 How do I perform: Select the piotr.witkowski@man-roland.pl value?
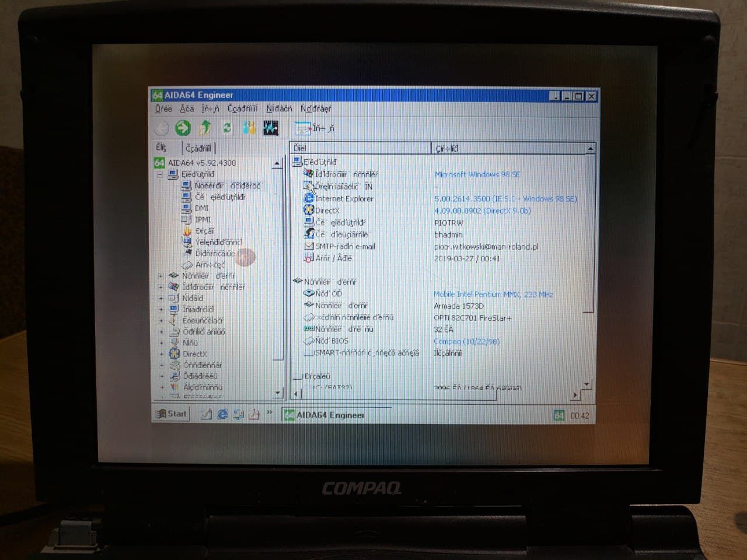tap(486, 247)
